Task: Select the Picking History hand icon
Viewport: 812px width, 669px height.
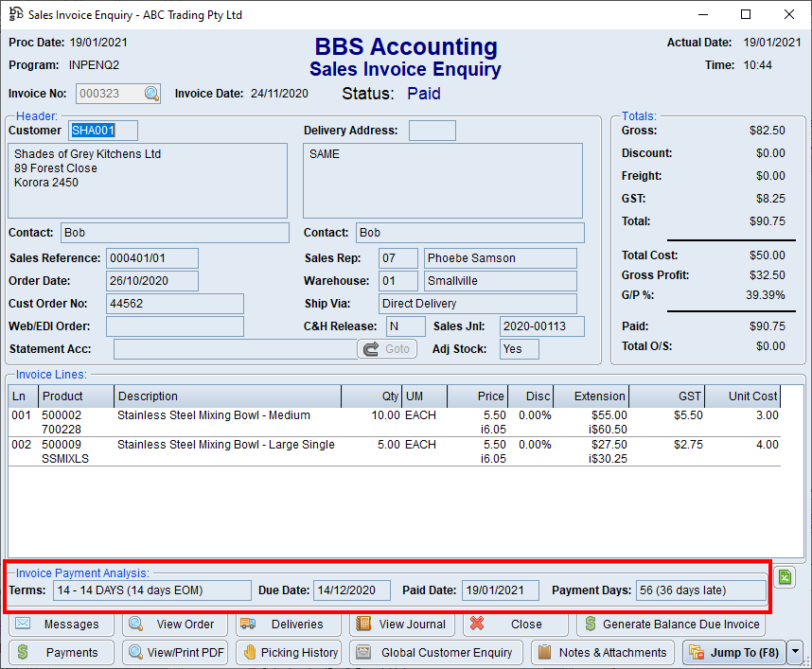Action: [249, 652]
